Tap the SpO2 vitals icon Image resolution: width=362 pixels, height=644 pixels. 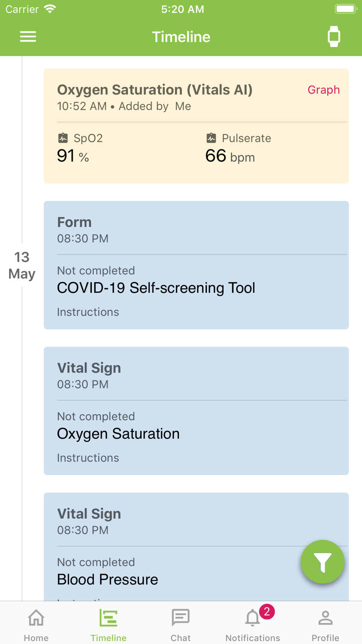coord(63,138)
